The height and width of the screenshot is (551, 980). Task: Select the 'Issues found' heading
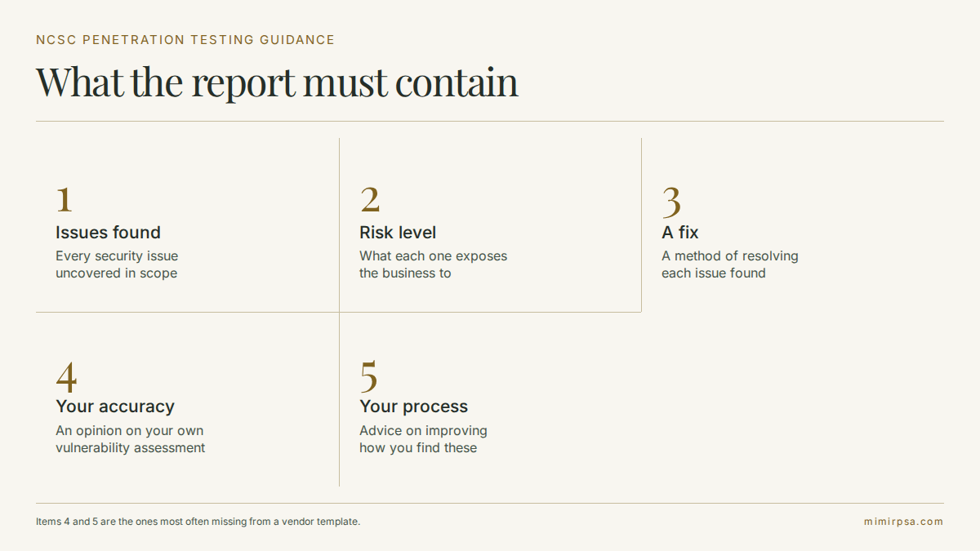pyautogui.click(x=108, y=233)
